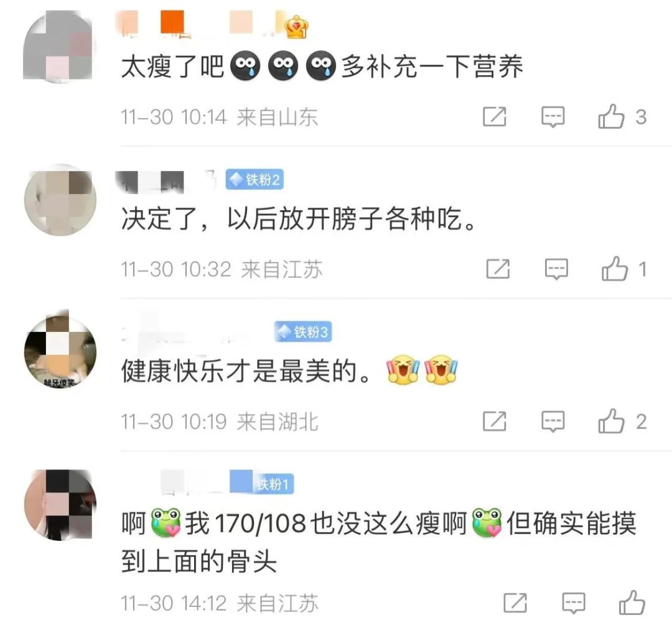The image size is (672, 623).
Task: Reply to the 健康快乐才是最美的 comment
Action: [553, 422]
